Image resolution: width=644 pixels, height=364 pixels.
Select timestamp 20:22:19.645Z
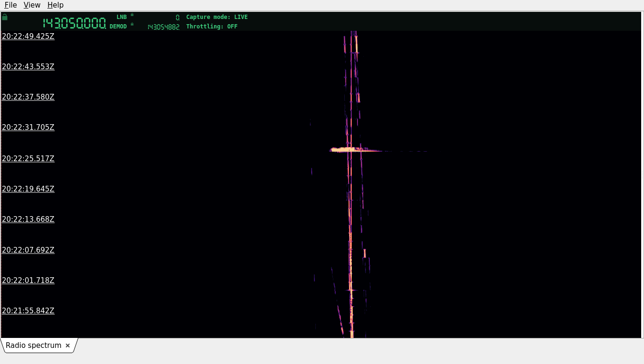(x=28, y=189)
